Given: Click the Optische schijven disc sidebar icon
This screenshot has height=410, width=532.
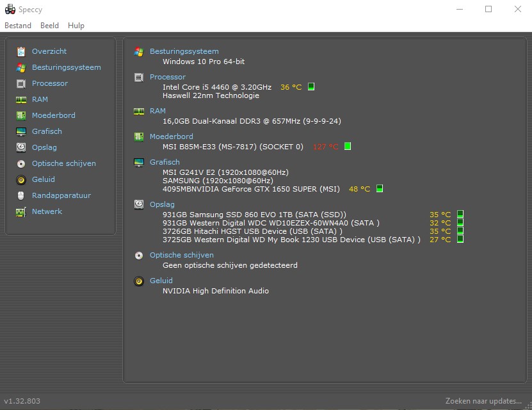Looking at the screenshot, I should click(21, 163).
